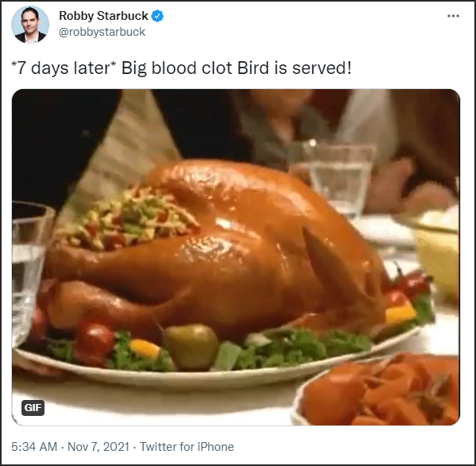Open the Robby Starbuck display name link
The height and width of the screenshot is (466, 476).
[x=103, y=16]
